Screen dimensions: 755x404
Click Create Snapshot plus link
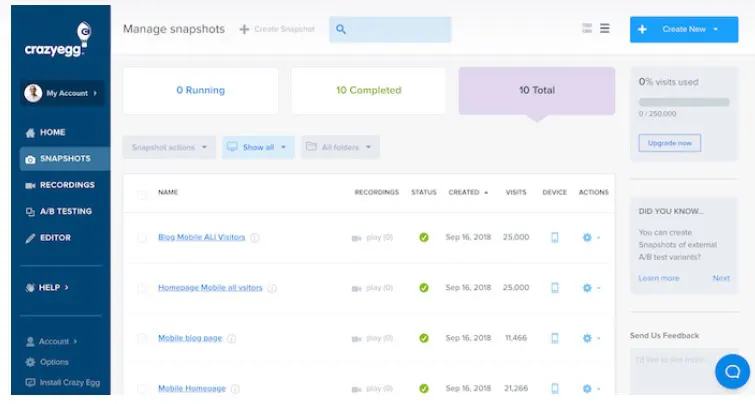pyautogui.click(x=277, y=29)
